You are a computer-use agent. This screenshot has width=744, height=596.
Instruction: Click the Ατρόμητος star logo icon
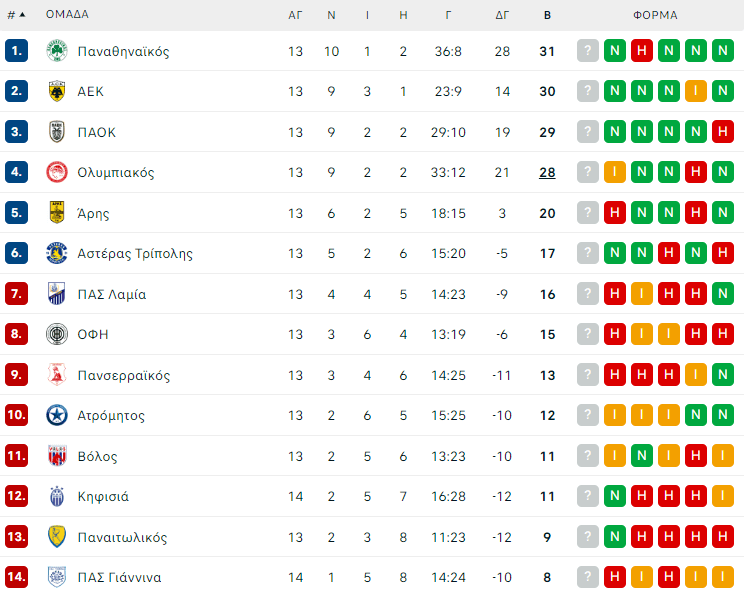coord(57,415)
